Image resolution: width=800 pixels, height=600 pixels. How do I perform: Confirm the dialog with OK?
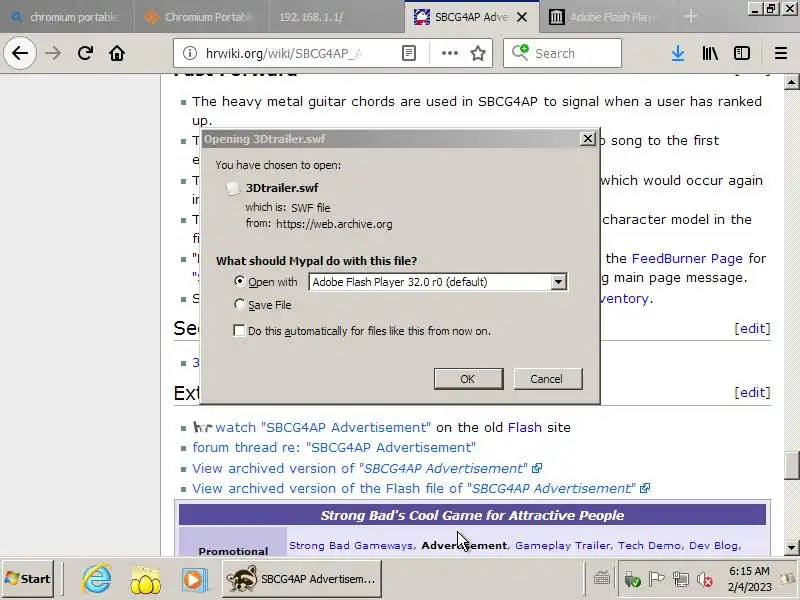click(468, 379)
